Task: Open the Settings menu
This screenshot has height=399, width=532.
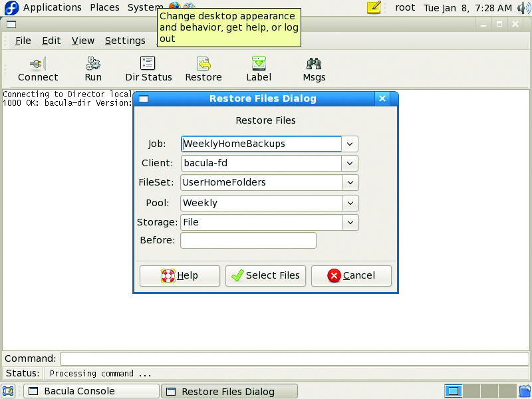Action: 125,41
